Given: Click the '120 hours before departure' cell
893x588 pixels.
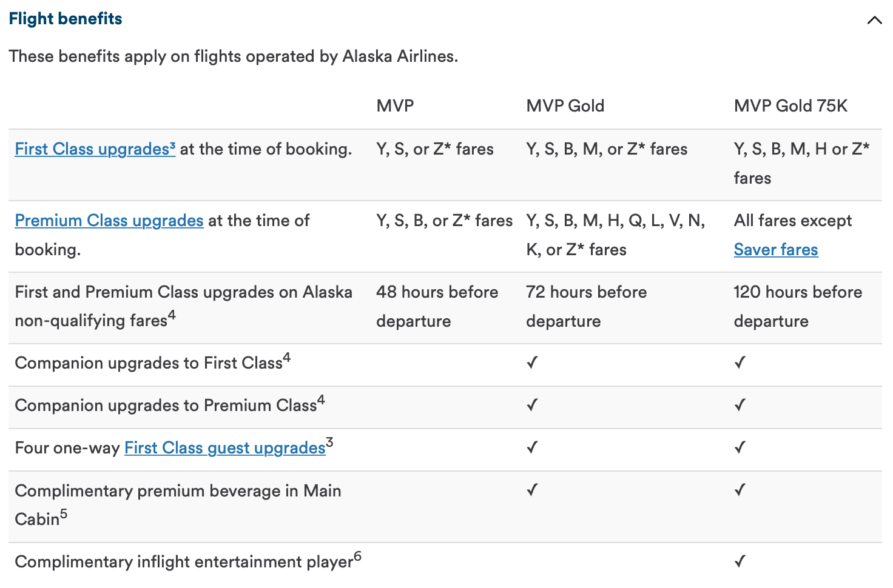Looking at the screenshot, I should pyautogui.click(x=798, y=307).
